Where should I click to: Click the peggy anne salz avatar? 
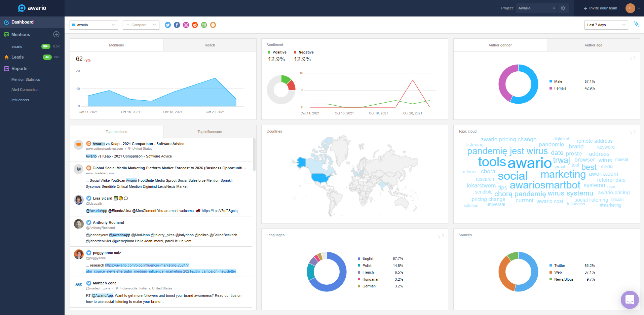tap(79, 254)
